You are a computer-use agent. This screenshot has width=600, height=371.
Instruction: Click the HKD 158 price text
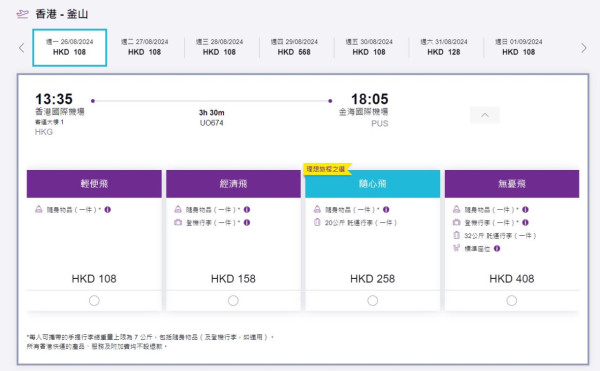(x=233, y=279)
